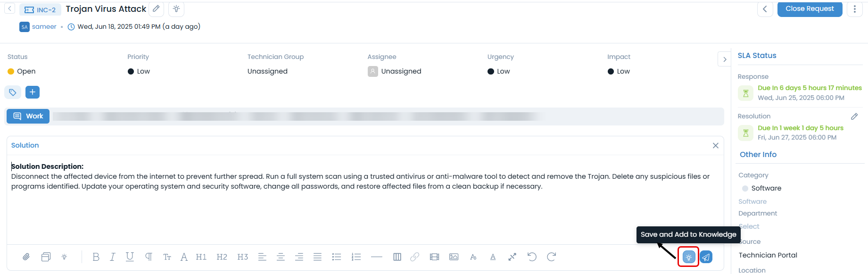
Task: Click the attach file paperclip icon
Action: [x=26, y=257]
